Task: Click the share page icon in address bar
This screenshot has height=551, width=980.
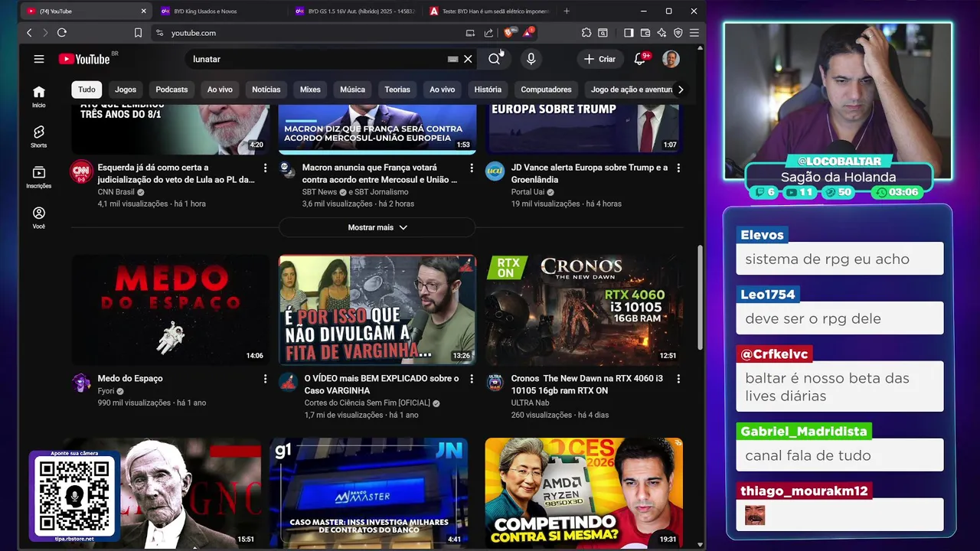Action: (488, 33)
